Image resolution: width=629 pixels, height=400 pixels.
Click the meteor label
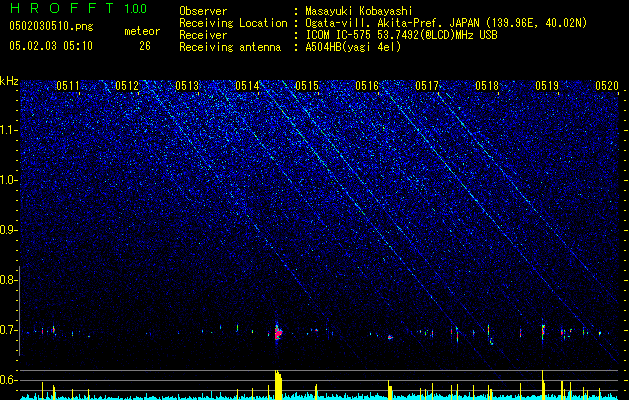142,31
